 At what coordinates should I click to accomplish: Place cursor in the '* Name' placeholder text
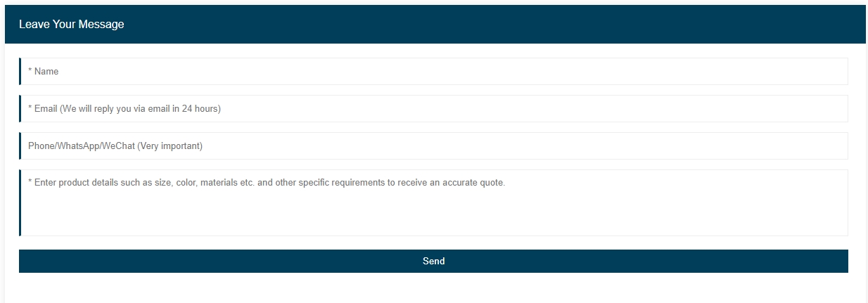point(44,71)
